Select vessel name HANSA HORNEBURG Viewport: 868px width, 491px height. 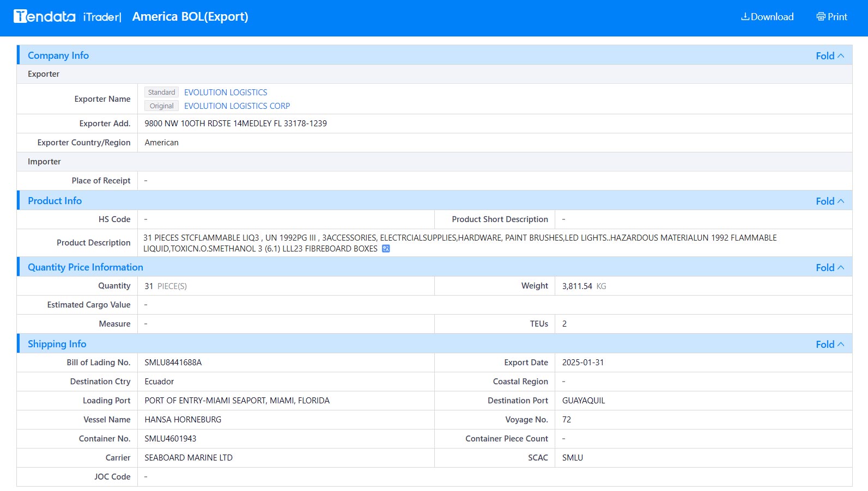(183, 420)
